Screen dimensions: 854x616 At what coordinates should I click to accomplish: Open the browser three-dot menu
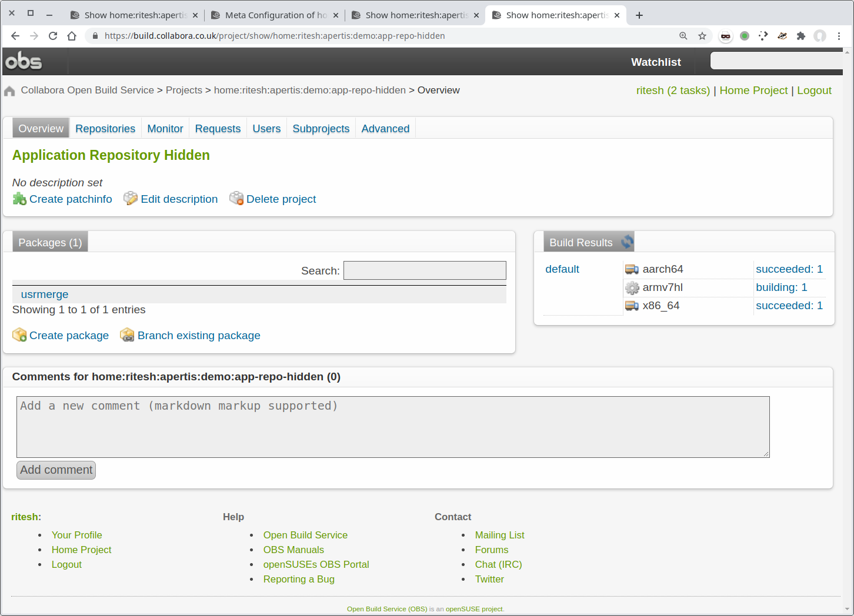click(839, 36)
